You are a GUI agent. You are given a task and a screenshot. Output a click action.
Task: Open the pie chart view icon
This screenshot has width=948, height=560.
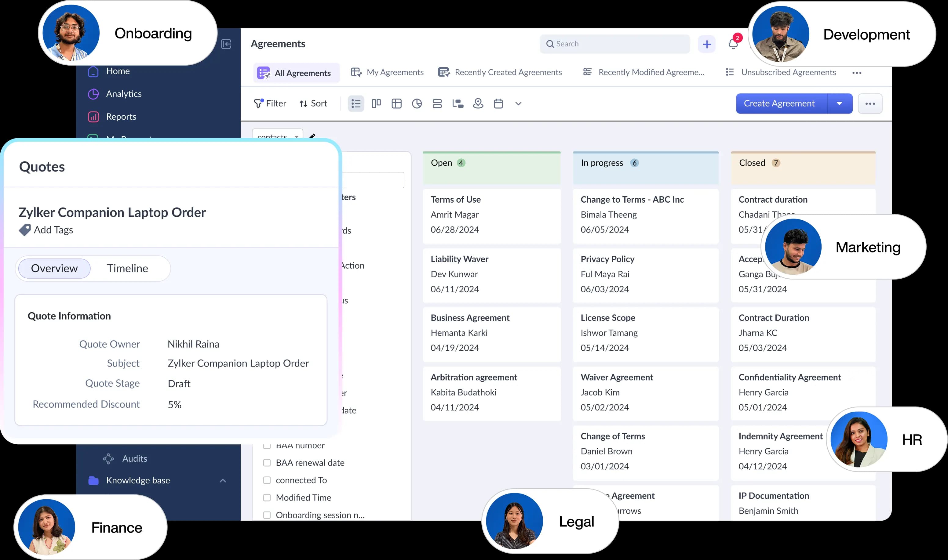coord(417,103)
